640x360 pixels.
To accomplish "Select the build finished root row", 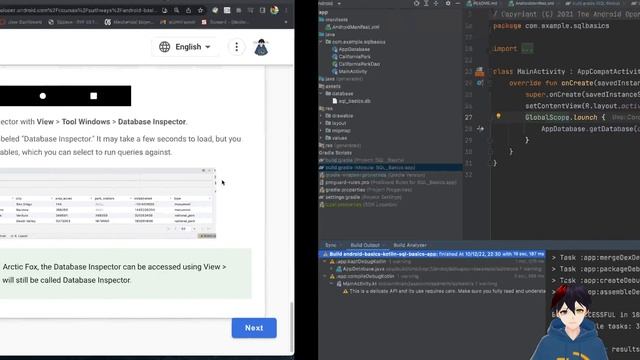I will tap(432, 254).
